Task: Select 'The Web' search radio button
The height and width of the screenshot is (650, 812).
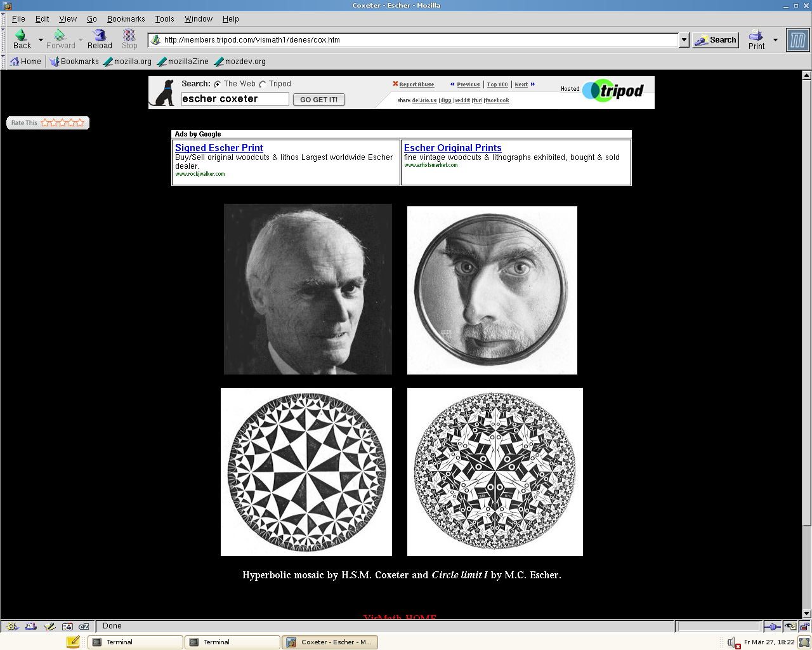Action: (x=218, y=84)
